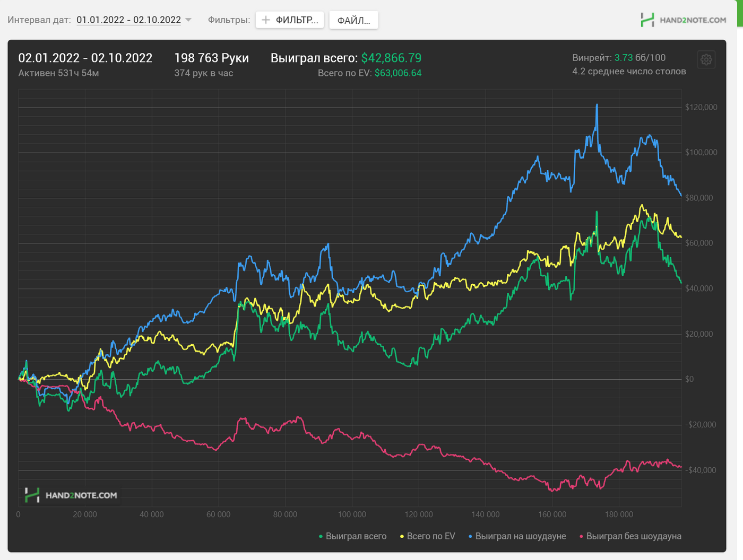Click the pink non-showdown line's lowest point
The width and height of the screenshot is (743, 560).
(x=552, y=490)
